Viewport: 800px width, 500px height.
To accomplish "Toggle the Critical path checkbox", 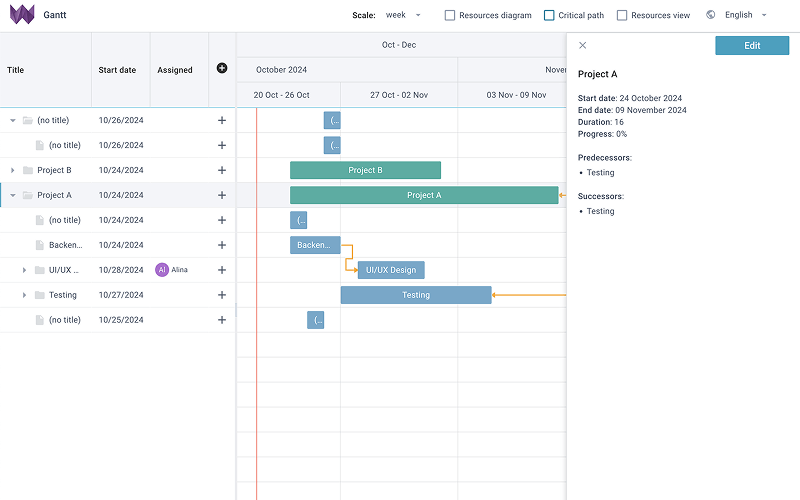I will (x=549, y=15).
